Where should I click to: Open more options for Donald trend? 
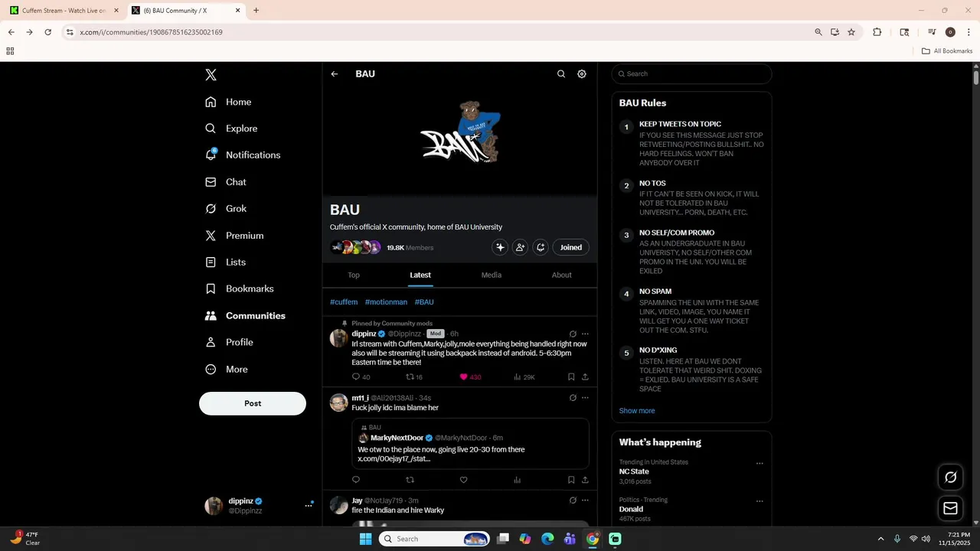point(759,501)
